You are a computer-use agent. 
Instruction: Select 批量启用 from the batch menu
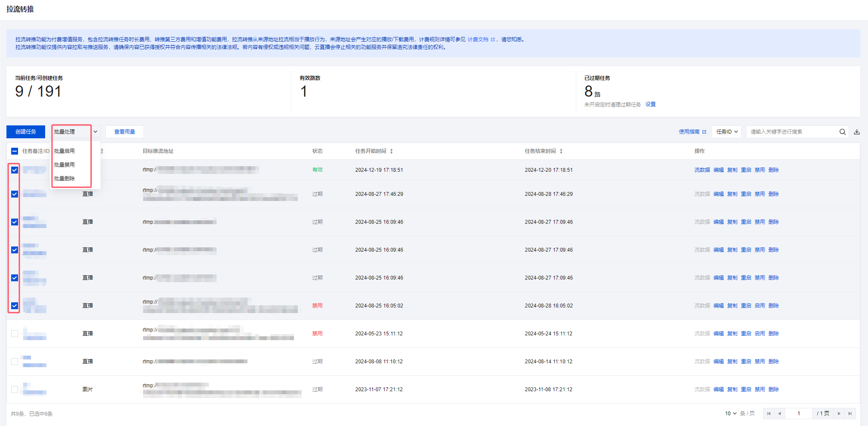[x=64, y=151]
